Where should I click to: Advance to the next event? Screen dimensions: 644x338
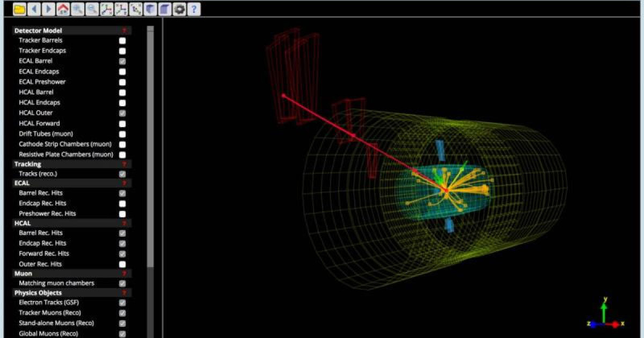pyautogui.click(x=48, y=9)
